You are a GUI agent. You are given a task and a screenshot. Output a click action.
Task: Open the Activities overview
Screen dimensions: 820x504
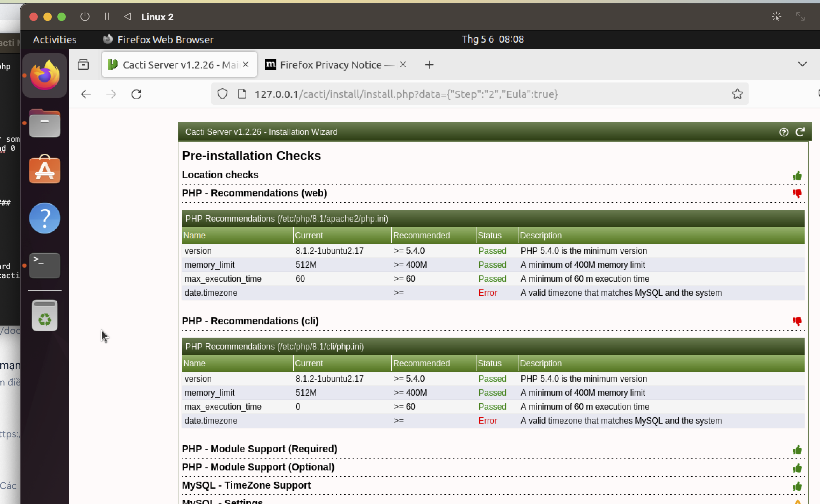[55, 39]
